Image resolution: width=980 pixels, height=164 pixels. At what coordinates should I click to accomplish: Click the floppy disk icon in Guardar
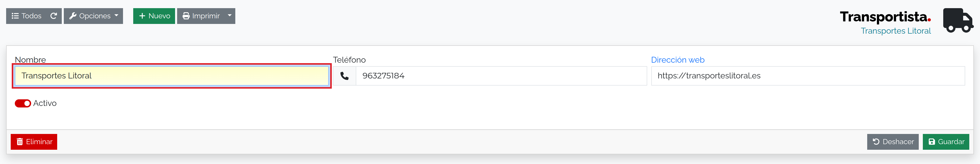932,142
